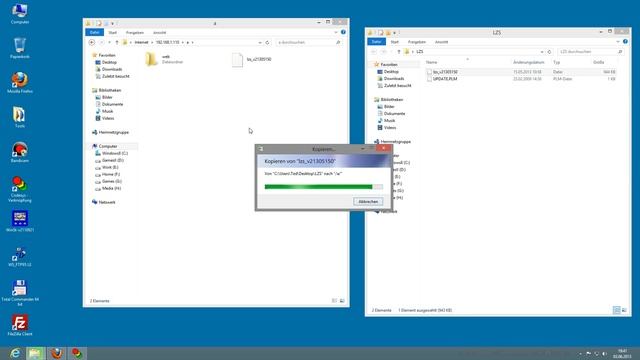Click the address bar path in the LZS window
The image size is (640, 360).
tap(474, 52)
